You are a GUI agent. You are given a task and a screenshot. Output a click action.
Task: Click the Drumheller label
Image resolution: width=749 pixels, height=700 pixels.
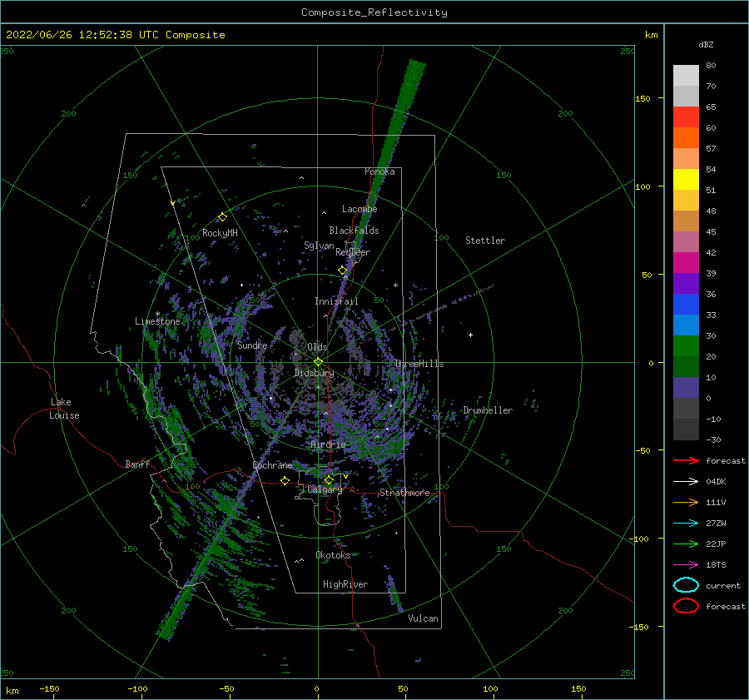coord(488,410)
